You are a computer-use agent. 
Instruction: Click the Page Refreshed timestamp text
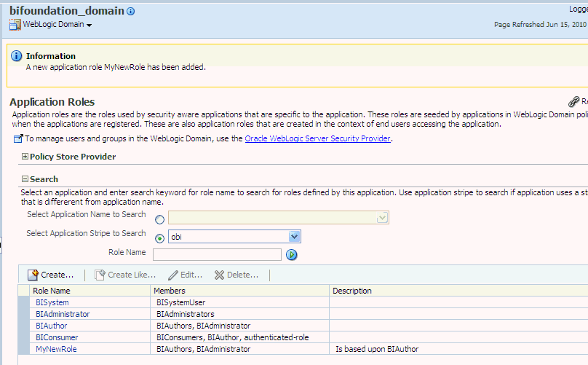click(x=540, y=25)
